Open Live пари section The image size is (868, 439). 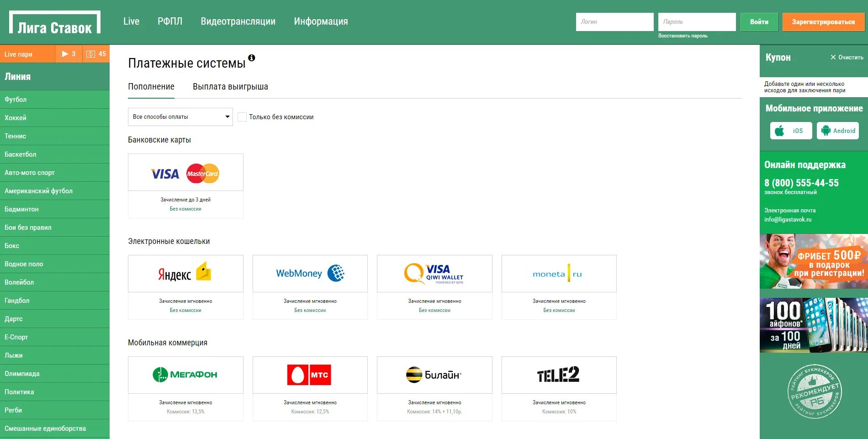click(x=27, y=54)
